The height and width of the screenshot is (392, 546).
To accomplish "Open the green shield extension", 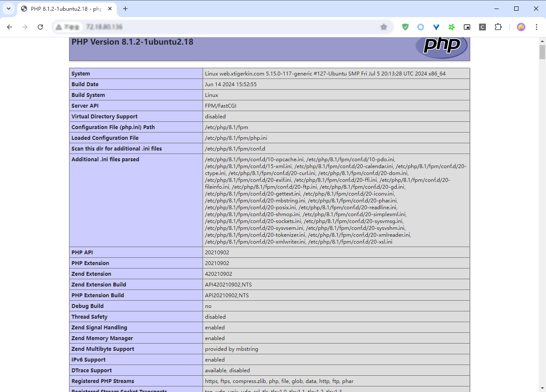I will 405,27.
